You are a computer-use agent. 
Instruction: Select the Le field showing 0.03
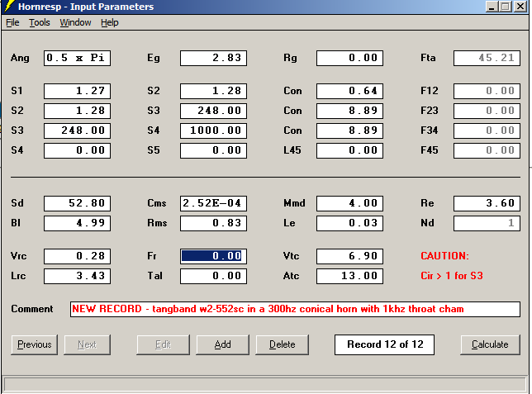(349, 223)
